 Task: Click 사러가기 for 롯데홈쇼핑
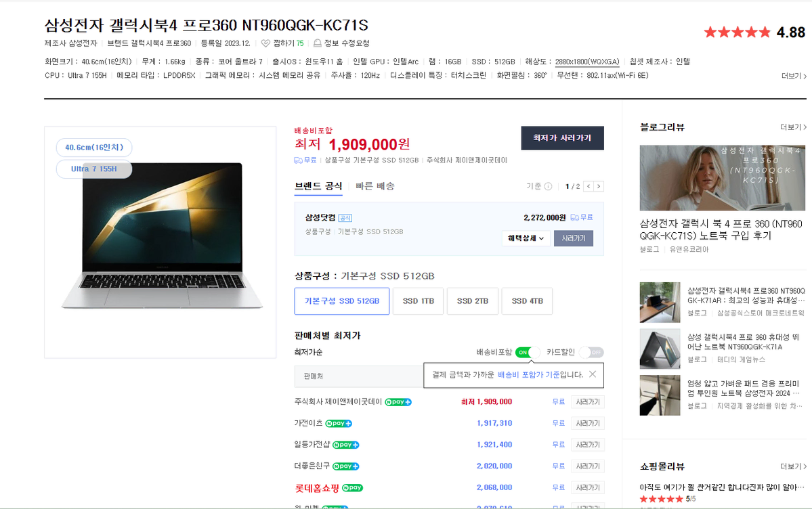pos(588,488)
